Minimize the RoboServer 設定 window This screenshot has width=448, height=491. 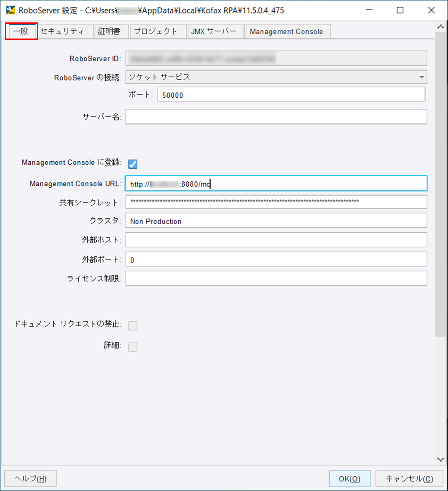(370, 10)
